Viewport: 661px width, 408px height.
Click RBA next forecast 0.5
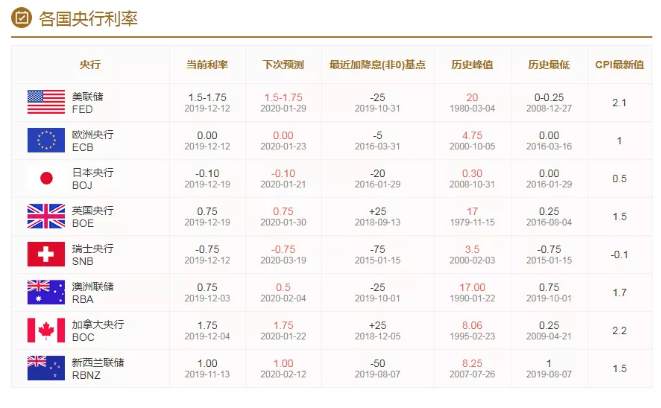(x=283, y=287)
